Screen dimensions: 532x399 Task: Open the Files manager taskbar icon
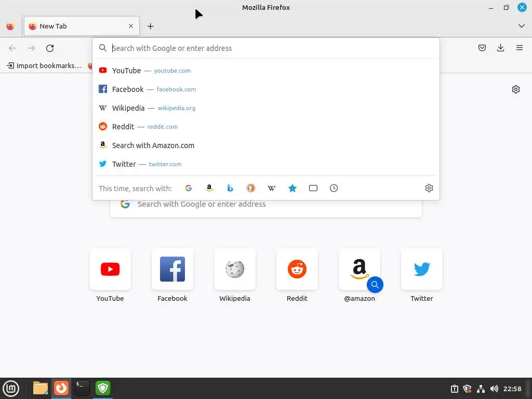point(41,388)
